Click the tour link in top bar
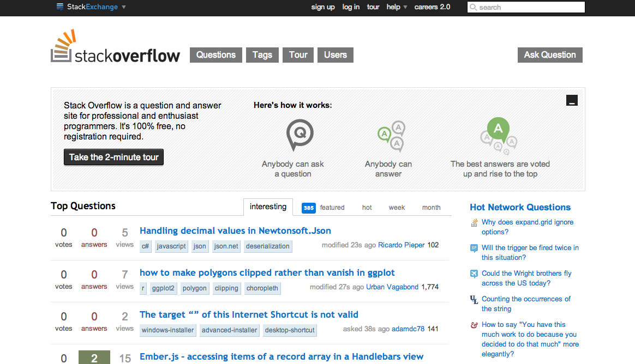Image resolution: width=635 pixels, height=364 pixels. (x=373, y=7)
